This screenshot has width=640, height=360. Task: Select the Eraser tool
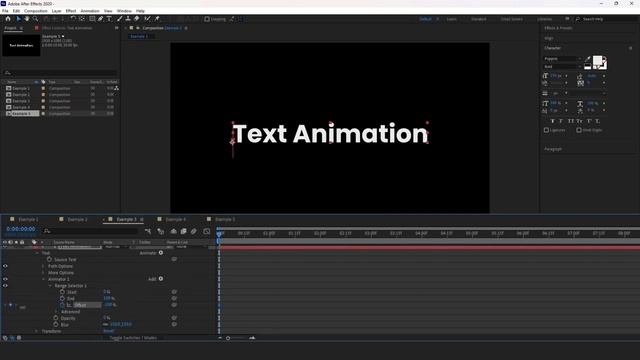[x=137, y=19]
